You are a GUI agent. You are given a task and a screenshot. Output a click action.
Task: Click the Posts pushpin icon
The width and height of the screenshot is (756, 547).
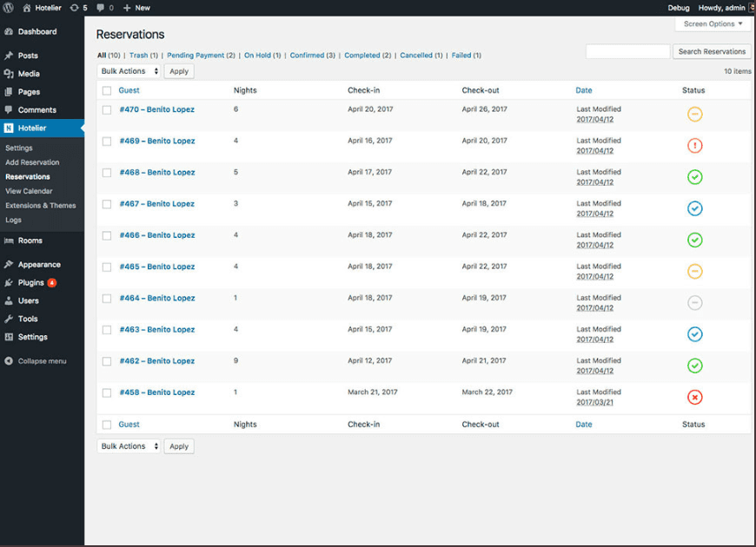[x=9, y=56]
